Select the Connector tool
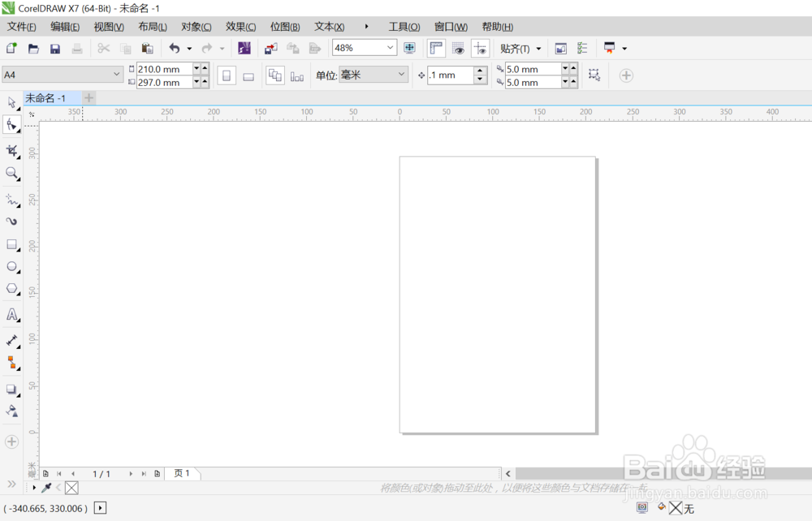812x521 pixels. tap(11, 363)
